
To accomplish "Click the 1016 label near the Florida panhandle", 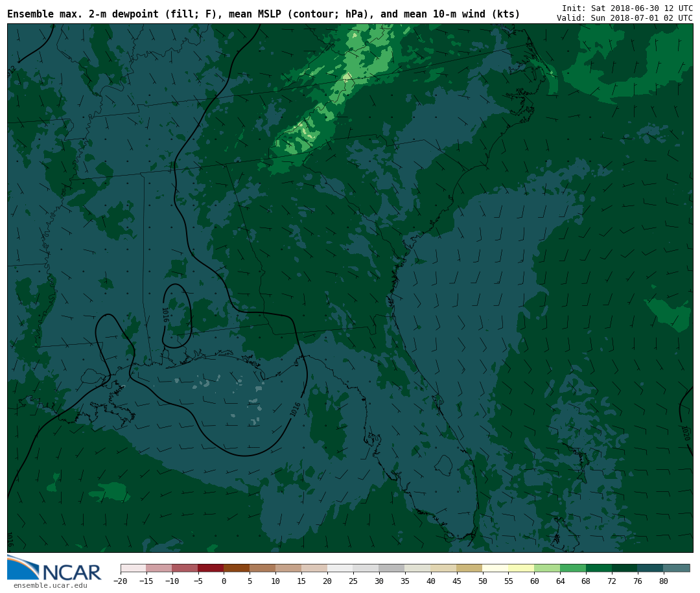I will 296,410.
